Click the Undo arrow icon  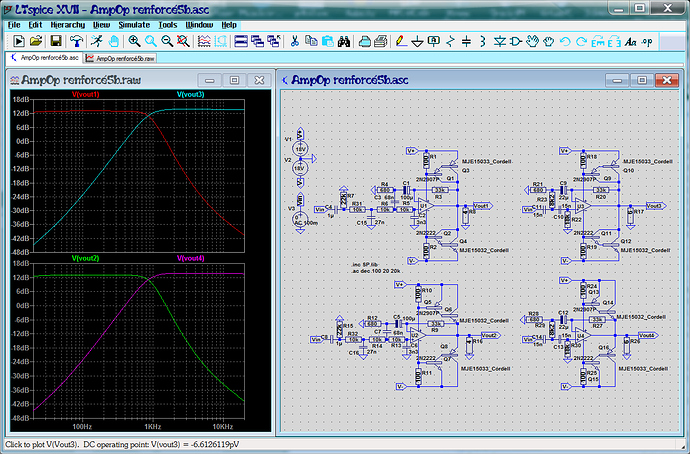565,41
